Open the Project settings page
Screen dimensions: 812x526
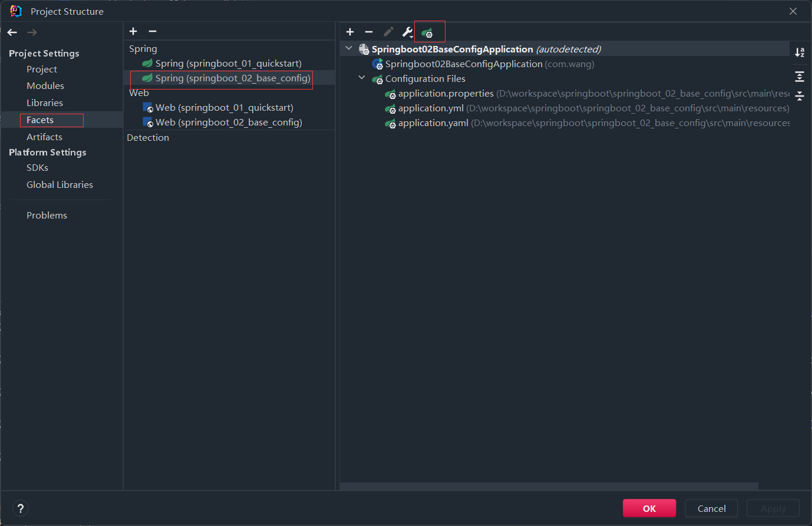(42, 69)
